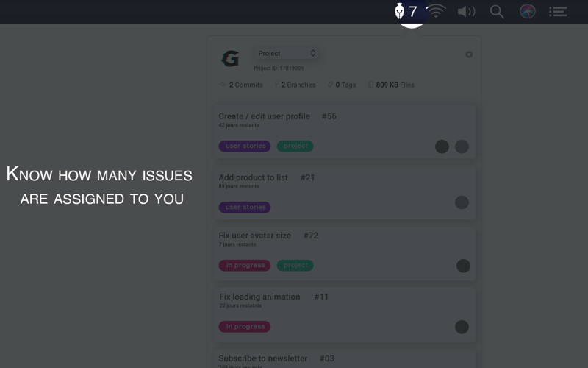This screenshot has width=588, height=368.
Task: View the 2 Commits stat
Action: click(x=241, y=85)
